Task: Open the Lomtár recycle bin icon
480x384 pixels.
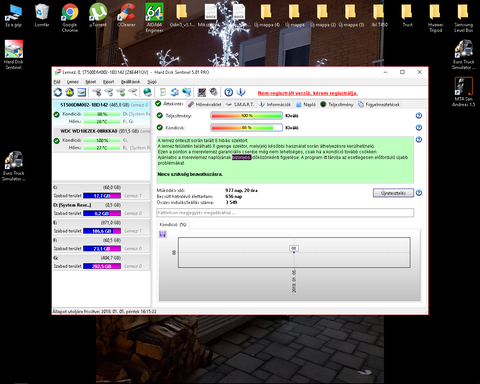Action: [x=42, y=15]
